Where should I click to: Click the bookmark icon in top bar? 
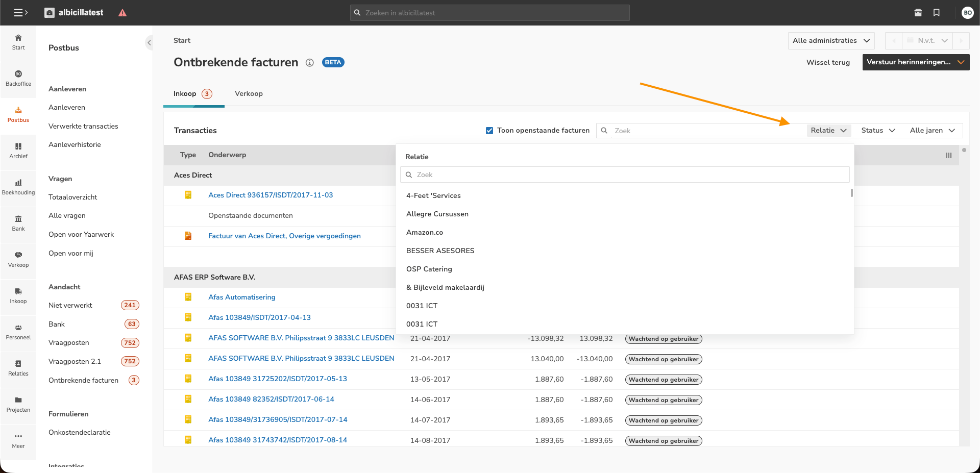click(937, 13)
